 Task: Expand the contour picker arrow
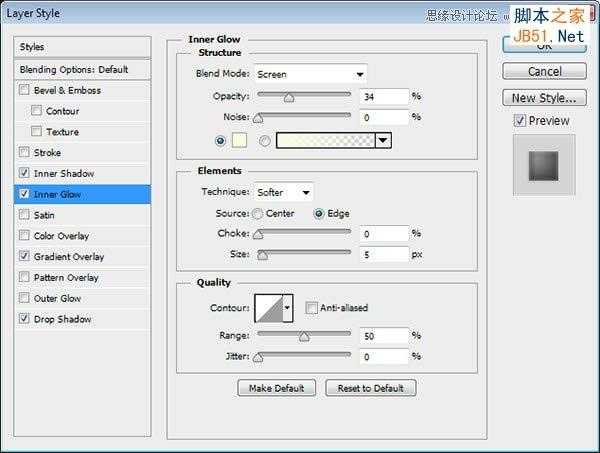(x=288, y=308)
